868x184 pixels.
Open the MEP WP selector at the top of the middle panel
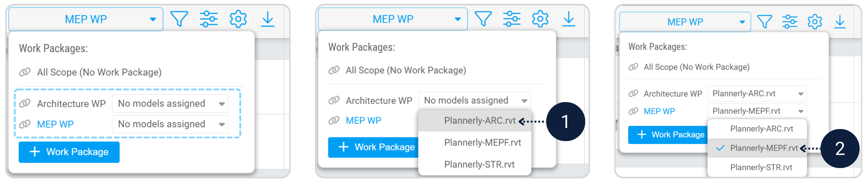392,19
